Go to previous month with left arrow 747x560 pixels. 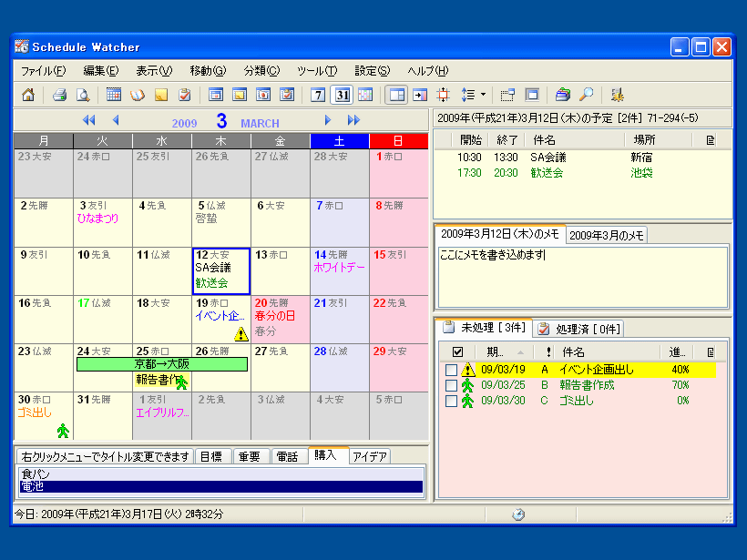click(x=116, y=120)
